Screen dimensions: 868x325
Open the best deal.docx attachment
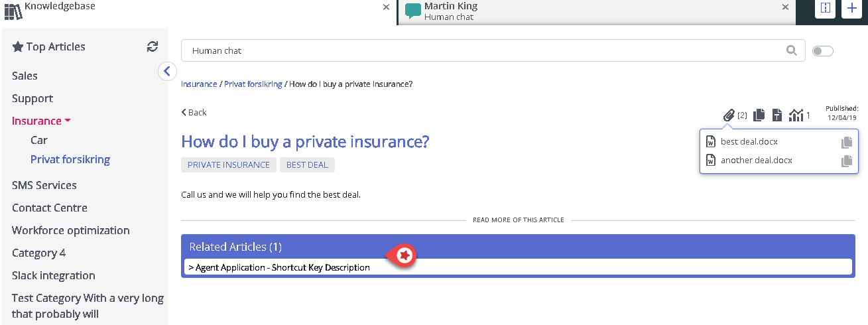click(749, 142)
